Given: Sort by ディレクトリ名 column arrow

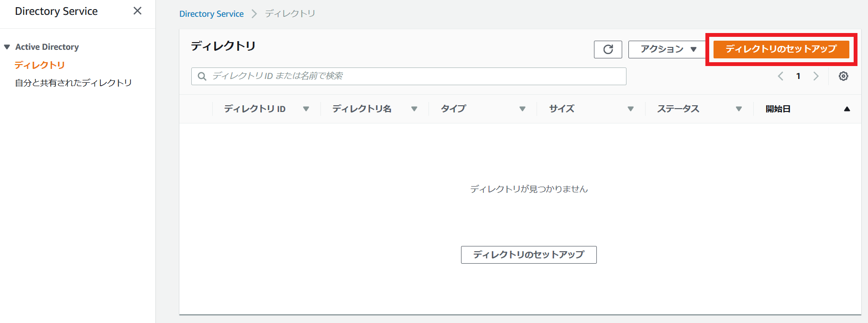Looking at the screenshot, I should coord(414,109).
